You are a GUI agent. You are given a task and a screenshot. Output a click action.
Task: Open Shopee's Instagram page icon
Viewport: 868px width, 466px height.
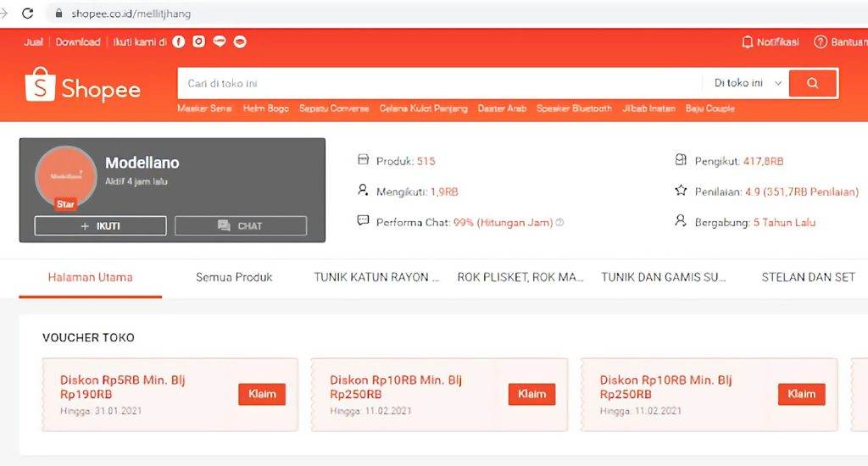coord(198,42)
